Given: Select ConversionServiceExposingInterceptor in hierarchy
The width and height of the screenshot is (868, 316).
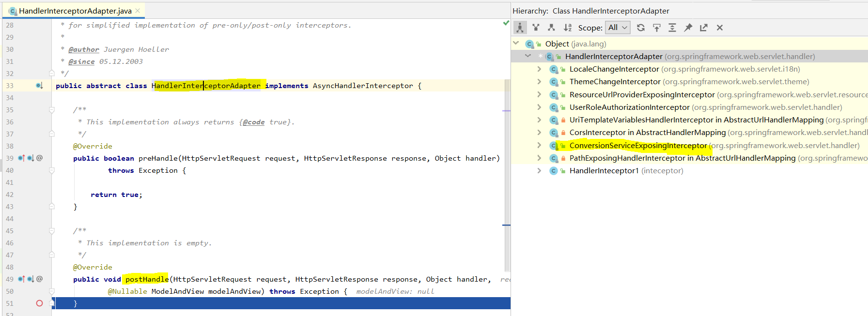Looking at the screenshot, I should tap(638, 146).
